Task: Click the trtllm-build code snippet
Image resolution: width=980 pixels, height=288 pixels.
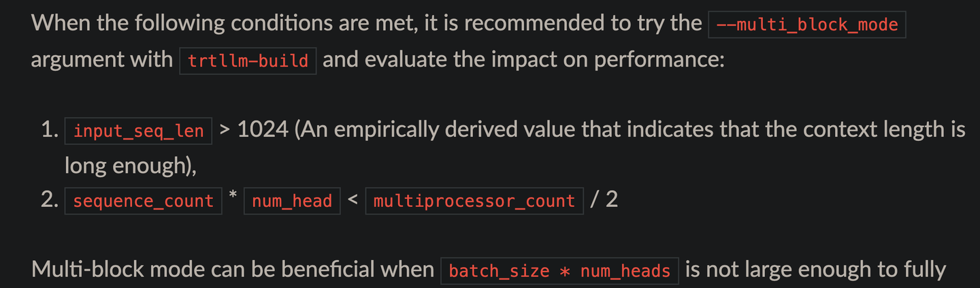Action: coord(248,61)
